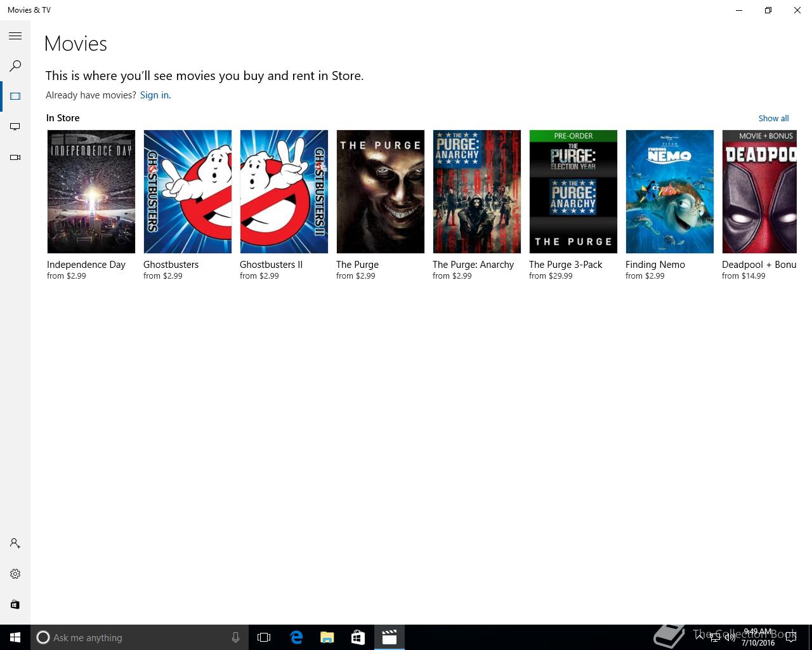Open the account sign-in icon
Screen dimensions: 812x650
(15, 543)
